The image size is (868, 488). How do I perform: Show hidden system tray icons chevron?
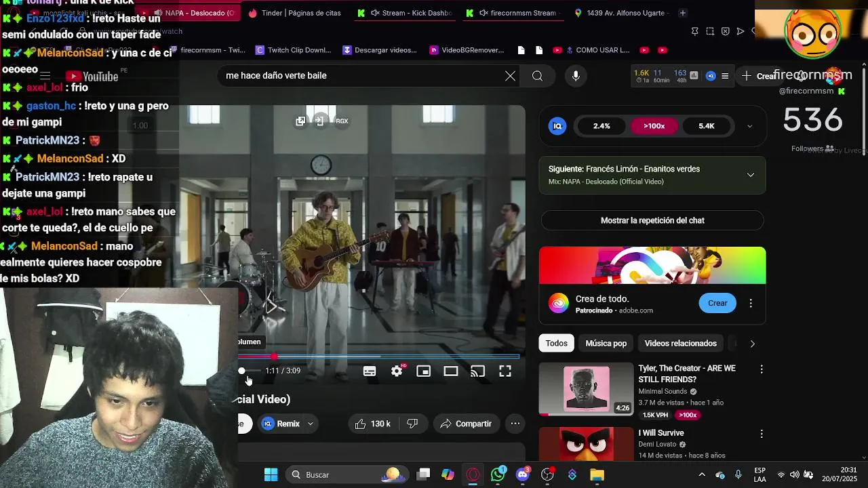[x=702, y=474]
